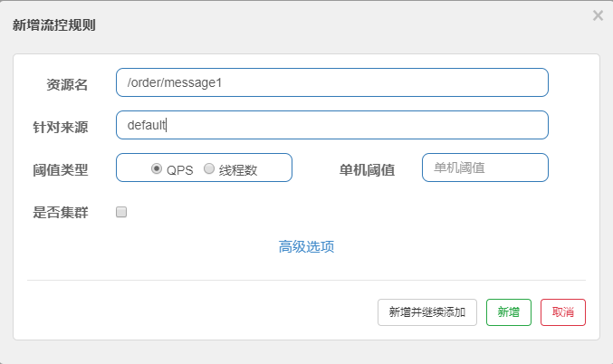The width and height of the screenshot is (613, 364).
Task: Select the QPS radio button
Action: pos(157,168)
